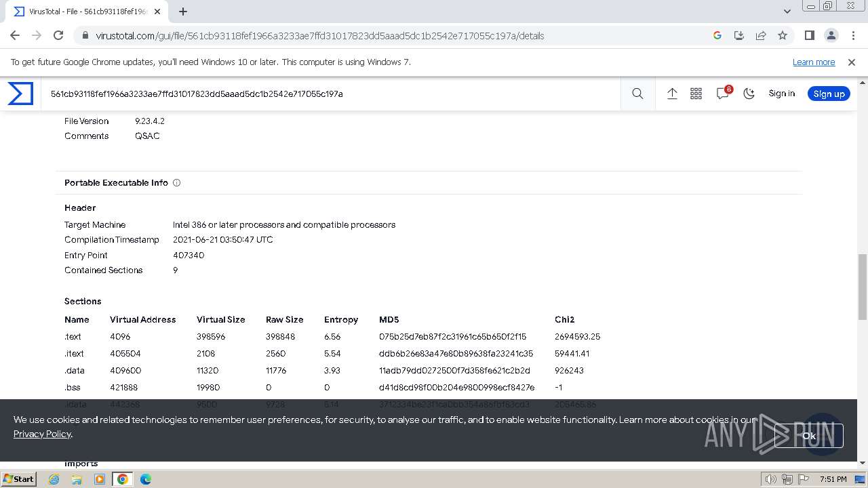Go forward in browser history
The width and height of the screenshot is (868, 488).
point(37,35)
